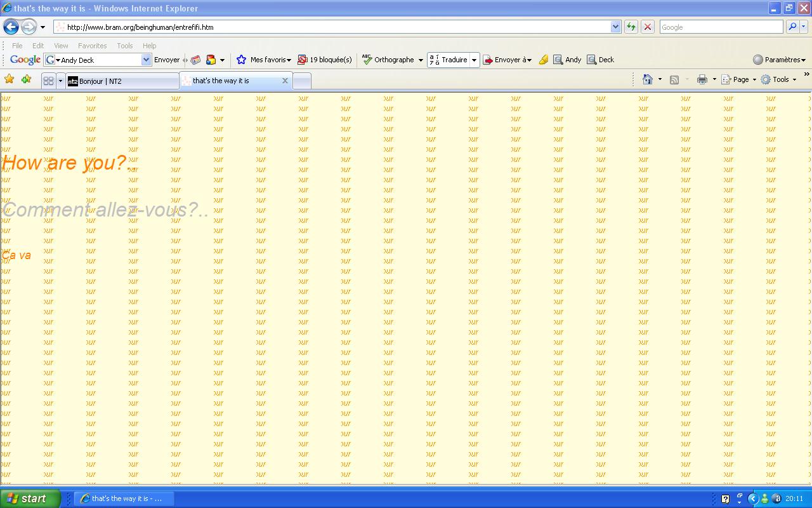
Task: Click the Google search box at top right
Action: pyautogui.click(x=721, y=27)
